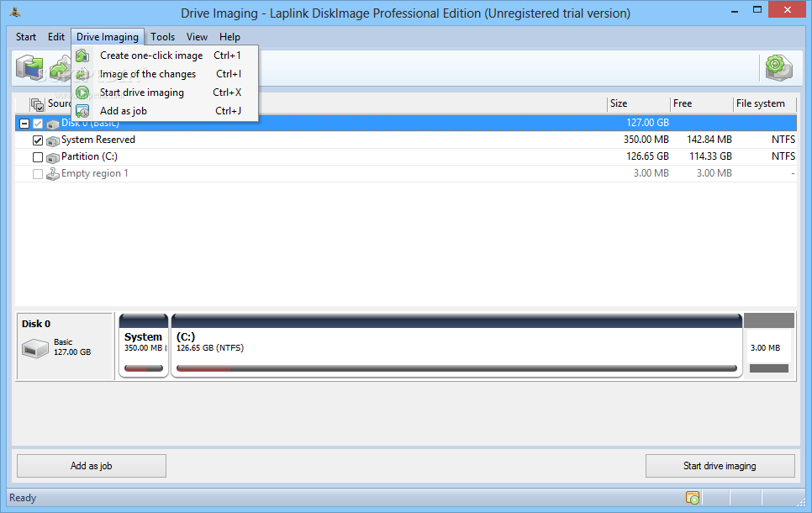This screenshot has width=812, height=513.
Task: Click the NTFS cell of Partition (C:)
Action: (783, 156)
